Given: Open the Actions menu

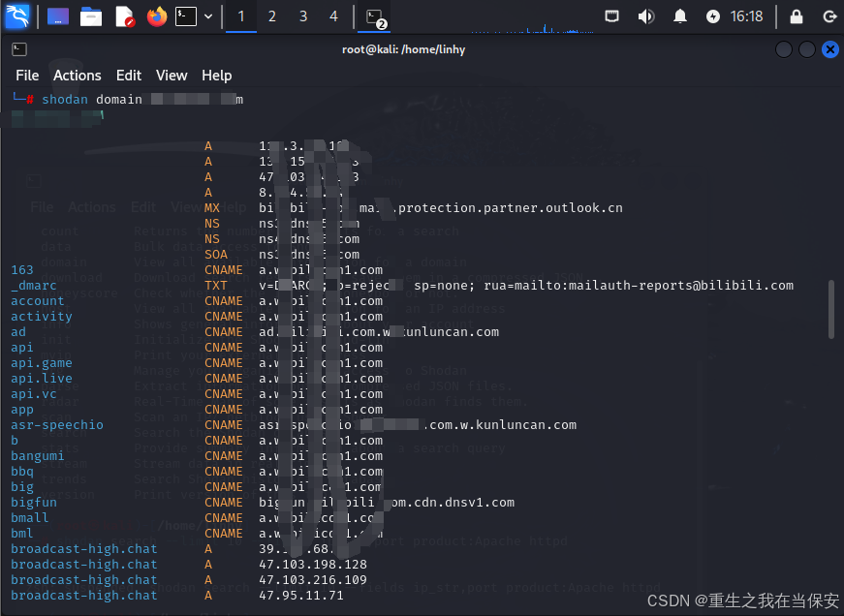Looking at the screenshot, I should click(77, 76).
